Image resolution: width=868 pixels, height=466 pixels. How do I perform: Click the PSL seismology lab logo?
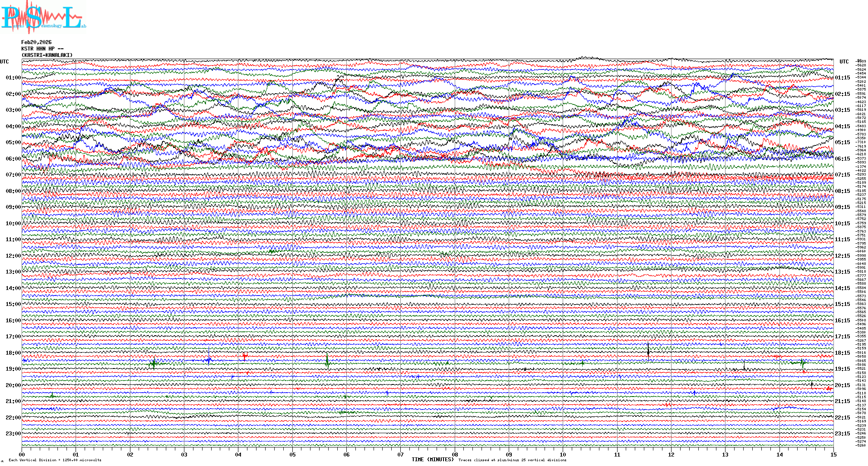pos(42,17)
